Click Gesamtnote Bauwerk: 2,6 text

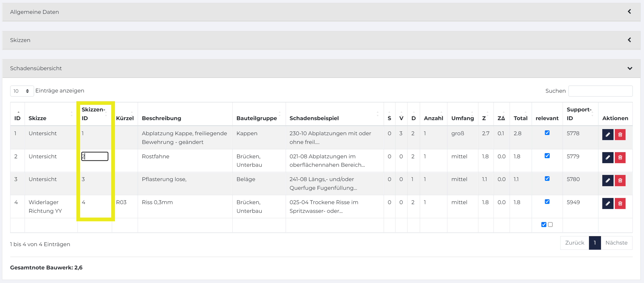(x=46, y=267)
